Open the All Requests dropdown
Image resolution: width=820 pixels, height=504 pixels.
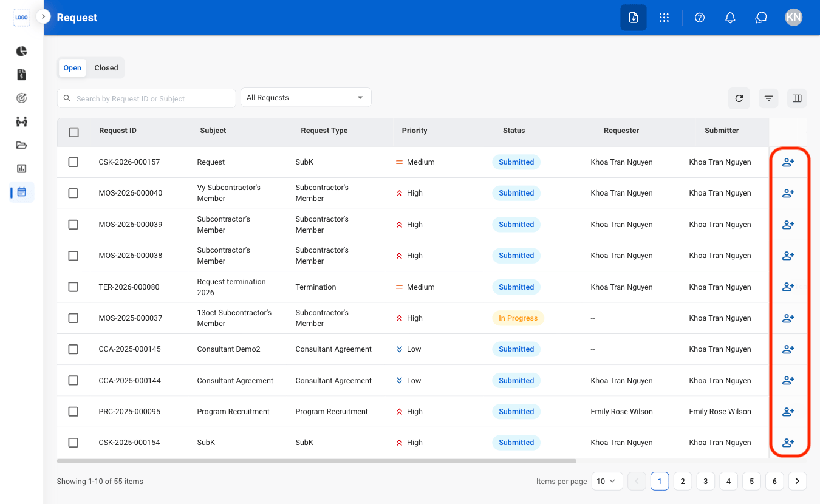(x=306, y=98)
